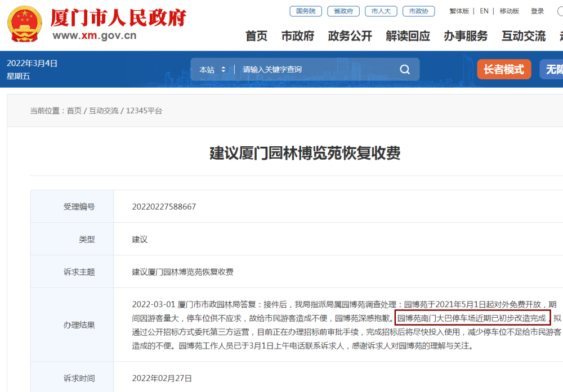
Task: Enable 长者模式 elder mode
Action: 504,69
